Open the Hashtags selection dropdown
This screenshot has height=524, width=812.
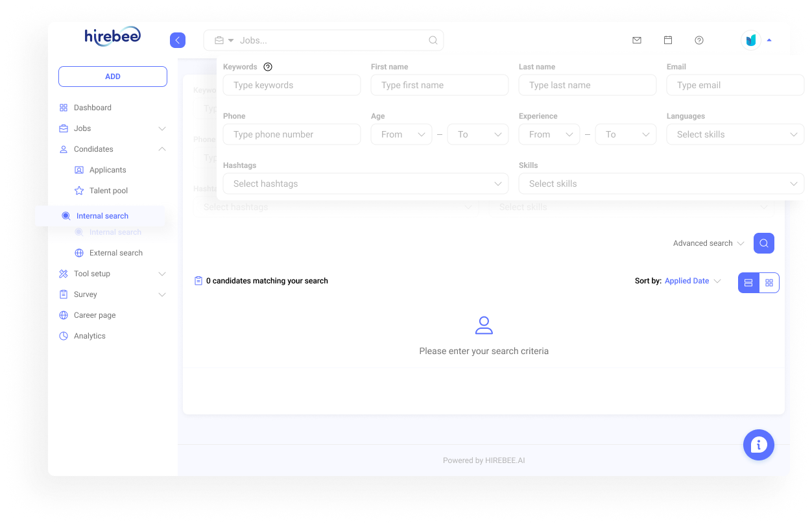[x=365, y=184]
